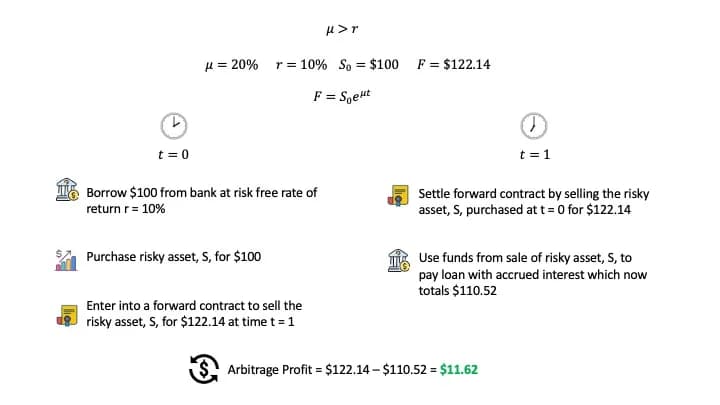
Task: Select the text mentioning totals $110.52
Action: click(533, 274)
